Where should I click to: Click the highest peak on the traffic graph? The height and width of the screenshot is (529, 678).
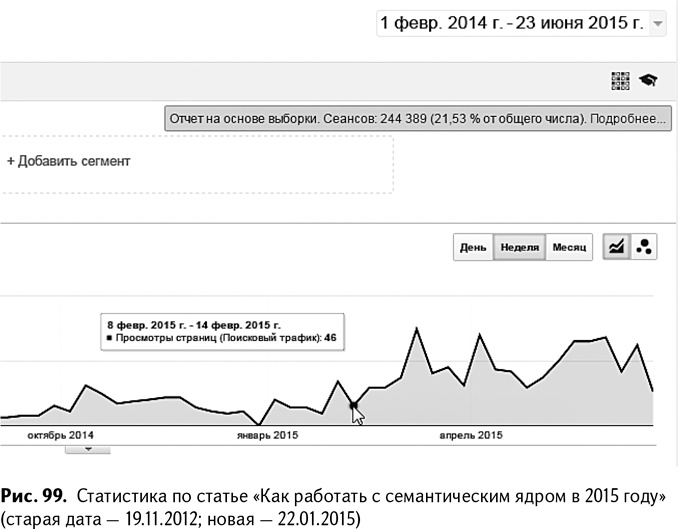pyautogui.click(x=414, y=328)
